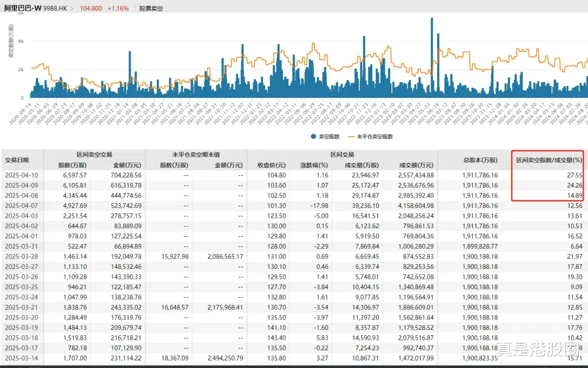Click the 9988.HK ticker code
The image size is (588, 368).
[55, 8]
